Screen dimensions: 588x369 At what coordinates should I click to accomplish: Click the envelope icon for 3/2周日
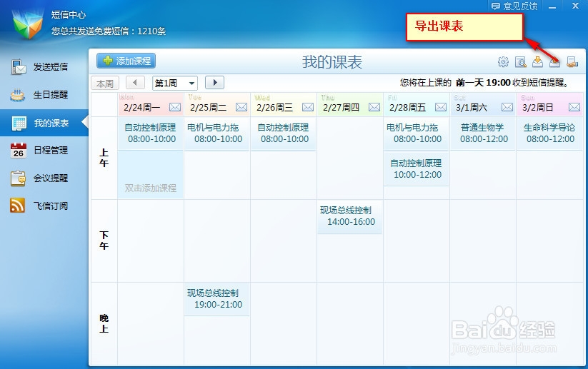pyautogui.click(x=574, y=108)
